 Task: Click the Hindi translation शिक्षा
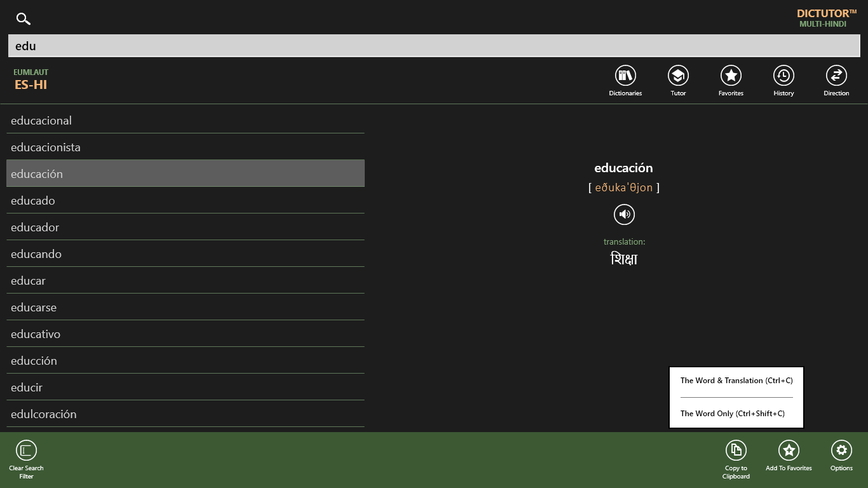(624, 259)
